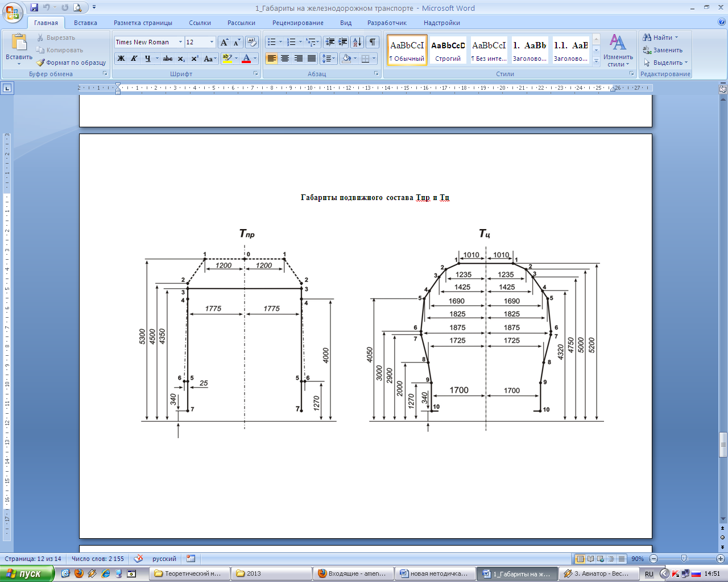The width and height of the screenshot is (728, 582).
Task: Click the Grow Font icon
Action: coord(225,42)
